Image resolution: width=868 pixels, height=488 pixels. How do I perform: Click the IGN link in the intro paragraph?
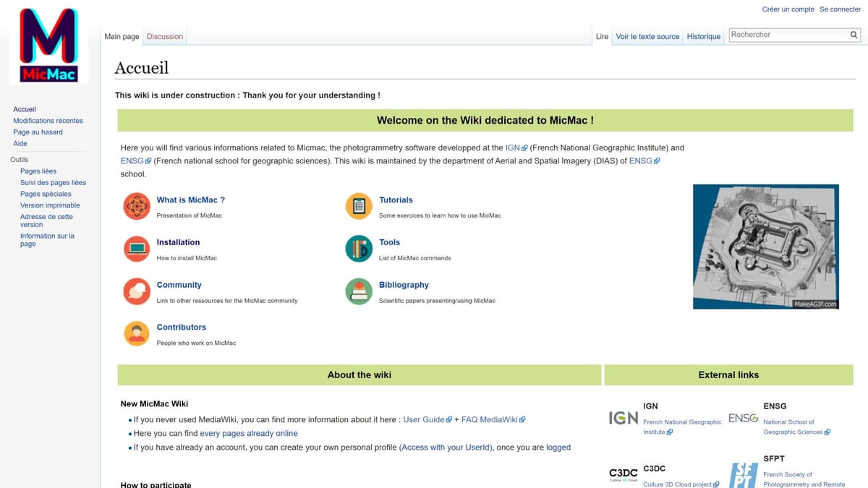coord(516,147)
